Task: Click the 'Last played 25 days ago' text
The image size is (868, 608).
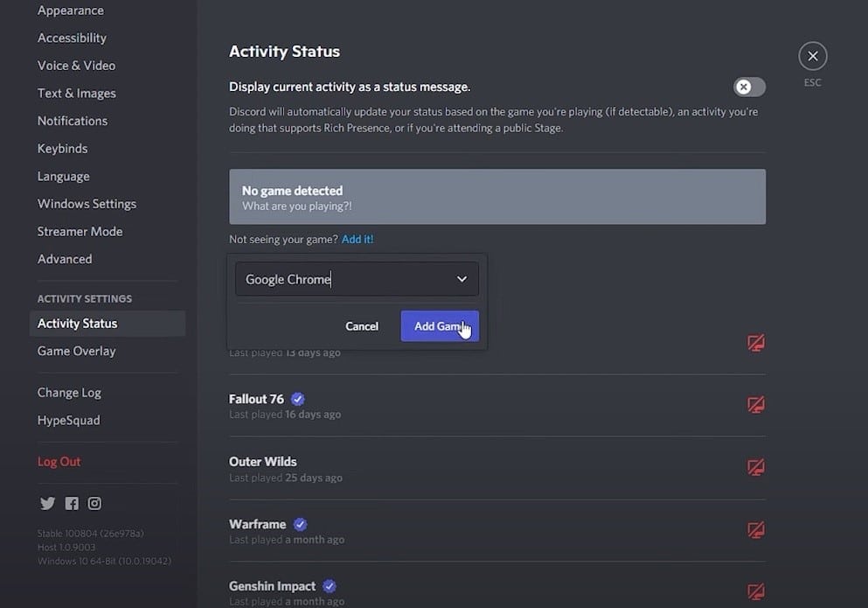Action: coord(286,478)
